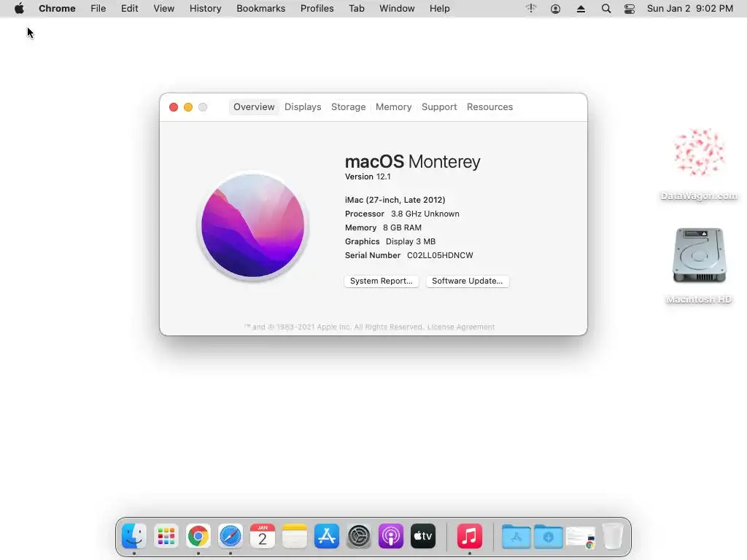The height and width of the screenshot is (560, 747).
Task: Open the License Agreement link
Action: (461, 327)
